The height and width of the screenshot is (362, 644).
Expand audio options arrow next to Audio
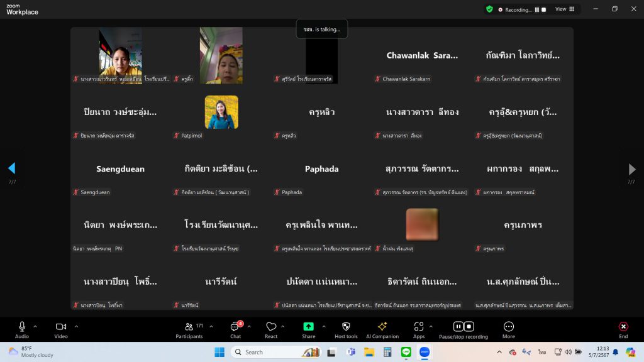(x=35, y=326)
